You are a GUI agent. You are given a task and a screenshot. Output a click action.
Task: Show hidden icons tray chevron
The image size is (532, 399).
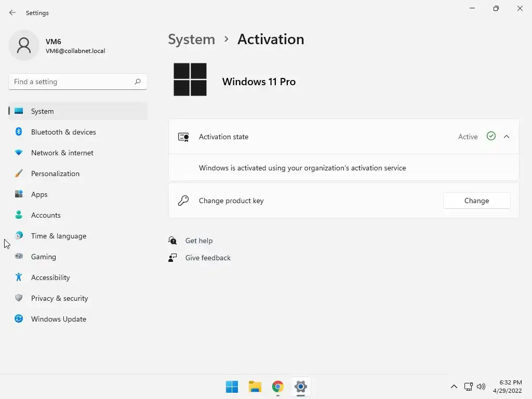[454, 387]
